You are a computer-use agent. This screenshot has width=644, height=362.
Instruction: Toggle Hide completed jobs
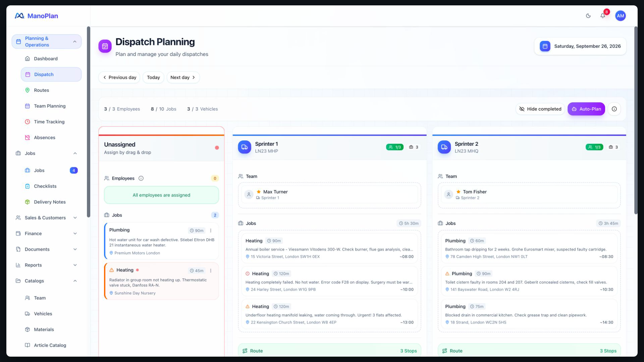[540, 109]
